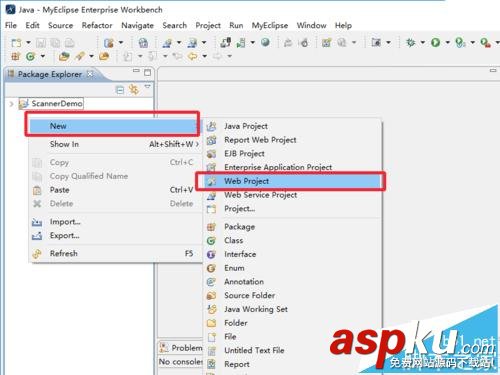
Task: Select Web Service Project in the submenu
Action: (292, 195)
